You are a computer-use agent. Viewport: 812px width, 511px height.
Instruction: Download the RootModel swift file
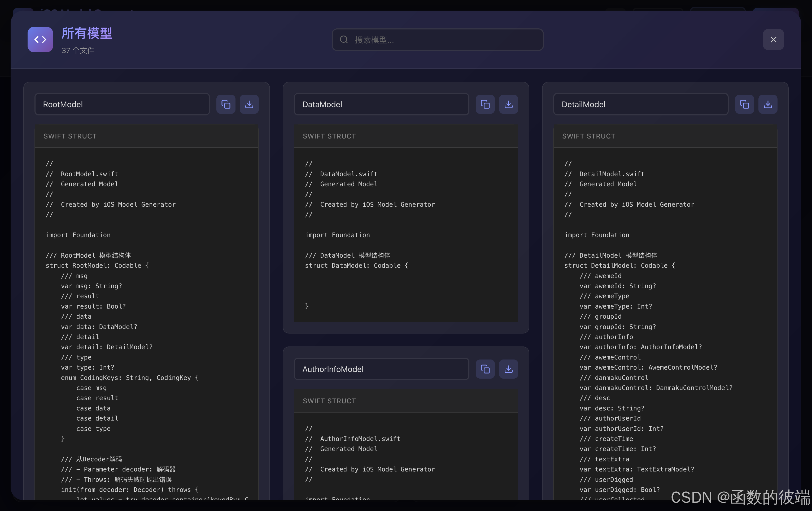pyautogui.click(x=249, y=104)
